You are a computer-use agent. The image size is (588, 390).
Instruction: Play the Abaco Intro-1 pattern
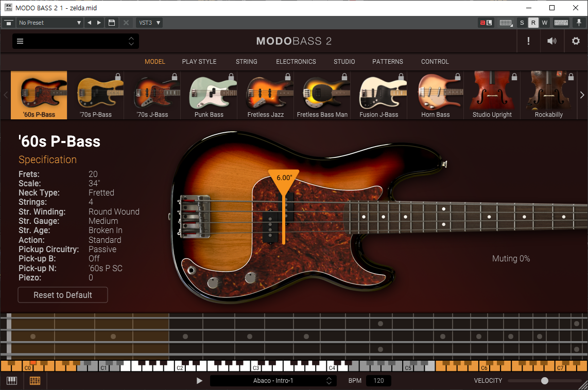pos(199,381)
